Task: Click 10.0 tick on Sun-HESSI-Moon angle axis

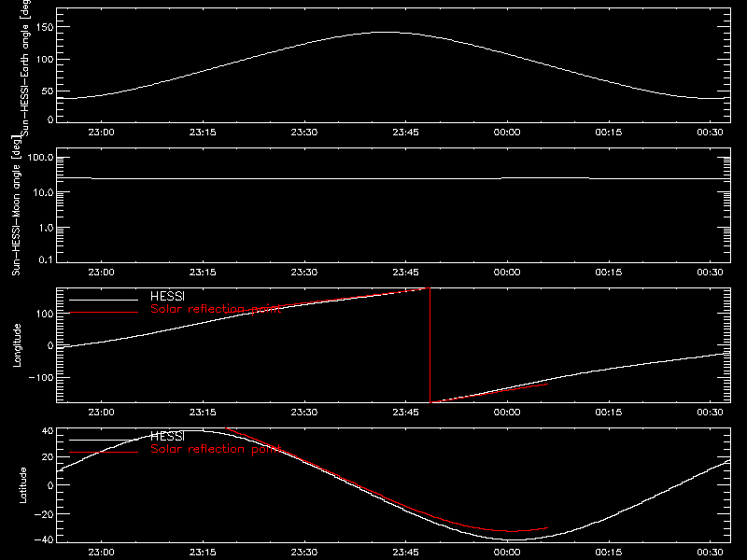Action: tap(43, 192)
